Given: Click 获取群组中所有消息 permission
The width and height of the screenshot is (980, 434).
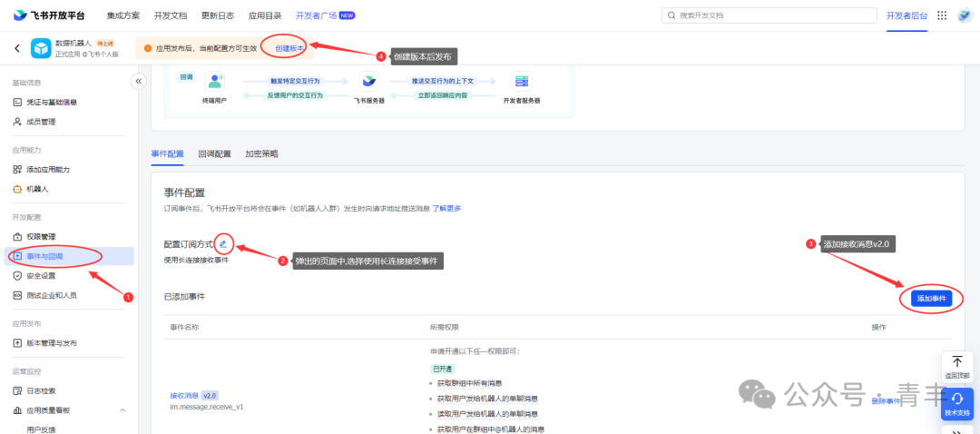Looking at the screenshot, I should point(470,383).
